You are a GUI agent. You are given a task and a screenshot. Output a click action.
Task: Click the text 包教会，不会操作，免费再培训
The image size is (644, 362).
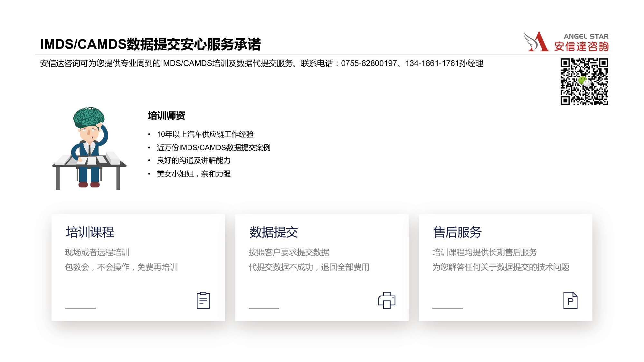[121, 267]
